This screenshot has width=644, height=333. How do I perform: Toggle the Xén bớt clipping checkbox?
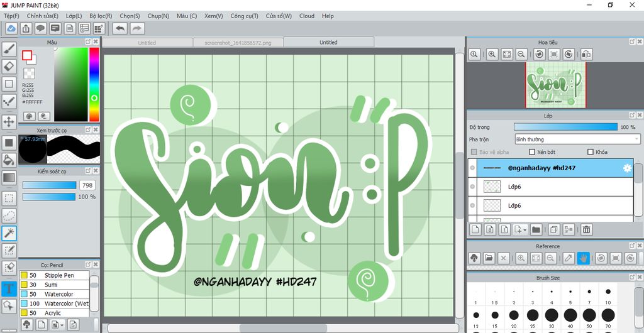coord(532,152)
